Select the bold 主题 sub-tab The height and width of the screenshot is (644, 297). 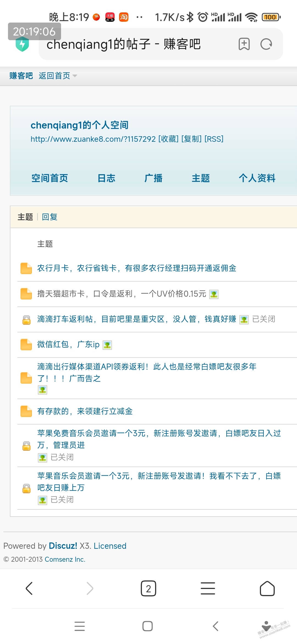tap(25, 217)
